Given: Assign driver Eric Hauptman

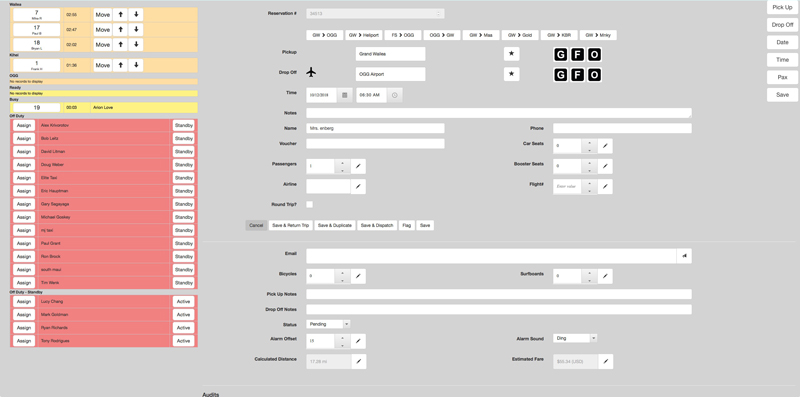Looking at the screenshot, I should click(24, 191).
